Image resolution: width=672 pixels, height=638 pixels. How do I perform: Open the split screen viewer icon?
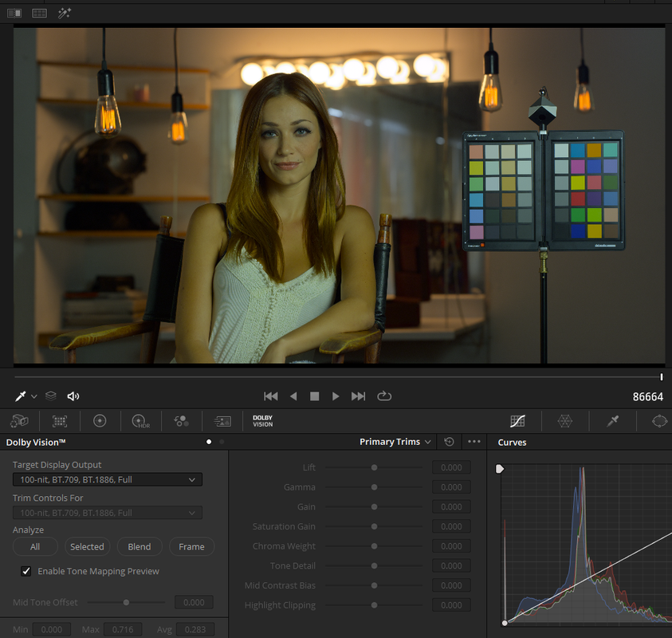(x=39, y=14)
